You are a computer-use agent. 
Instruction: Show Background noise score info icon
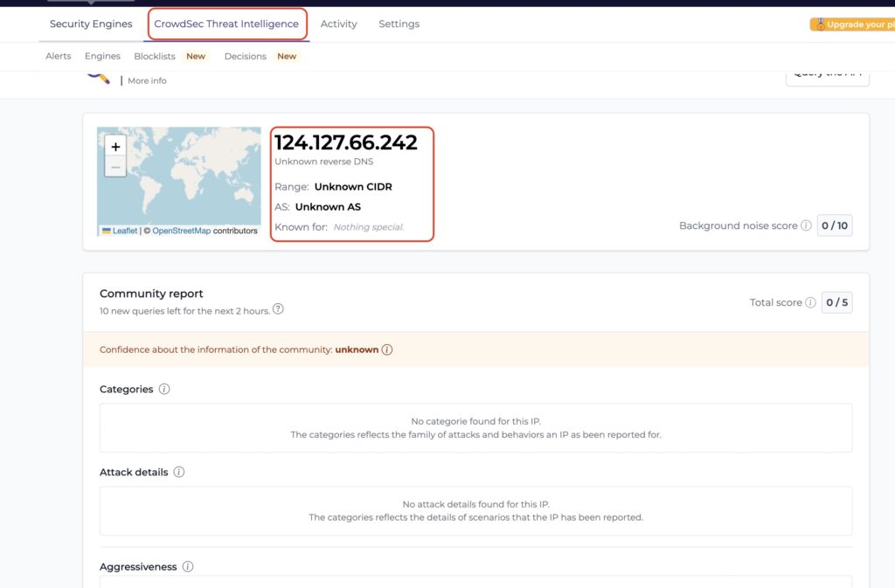(x=806, y=225)
